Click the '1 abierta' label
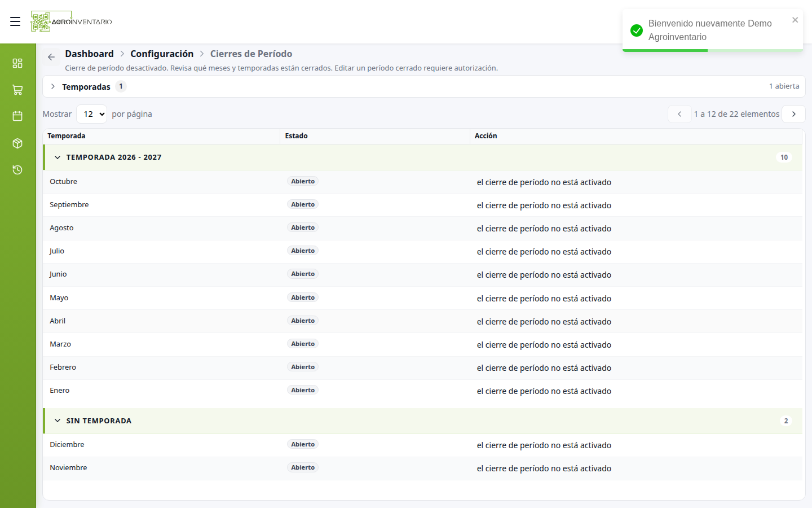This screenshot has width=812, height=508. point(784,86)
